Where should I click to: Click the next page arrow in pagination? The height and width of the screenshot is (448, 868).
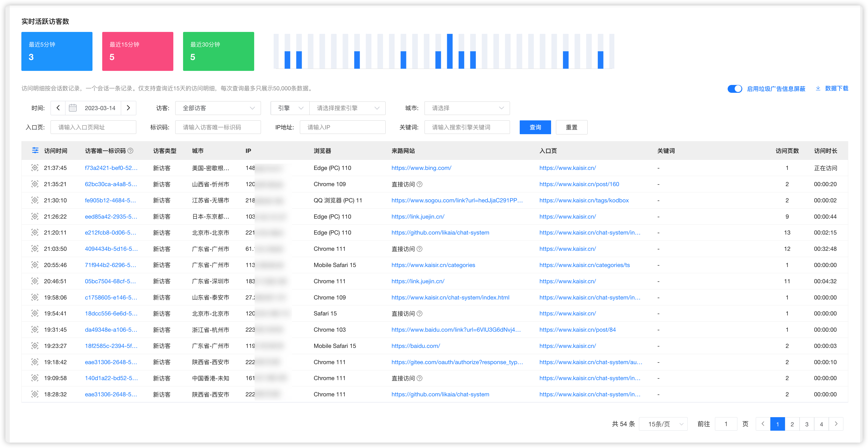(836, 424)
